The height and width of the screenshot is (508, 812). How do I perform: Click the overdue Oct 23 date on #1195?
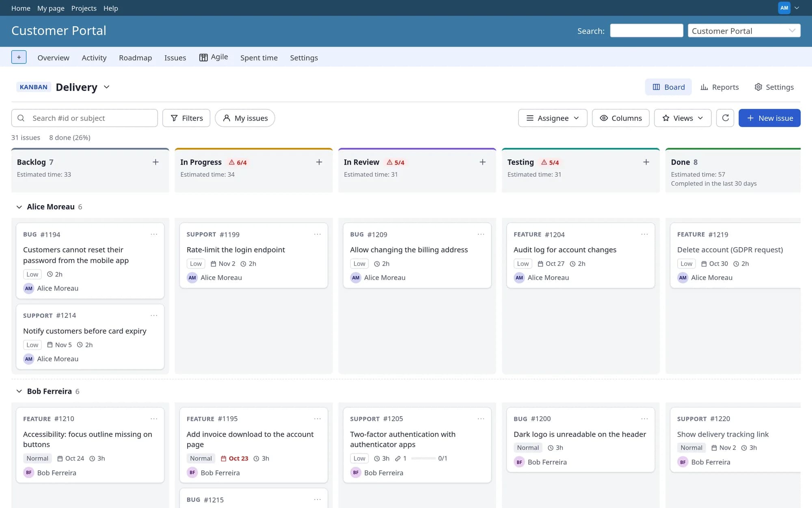pos(234,458)
